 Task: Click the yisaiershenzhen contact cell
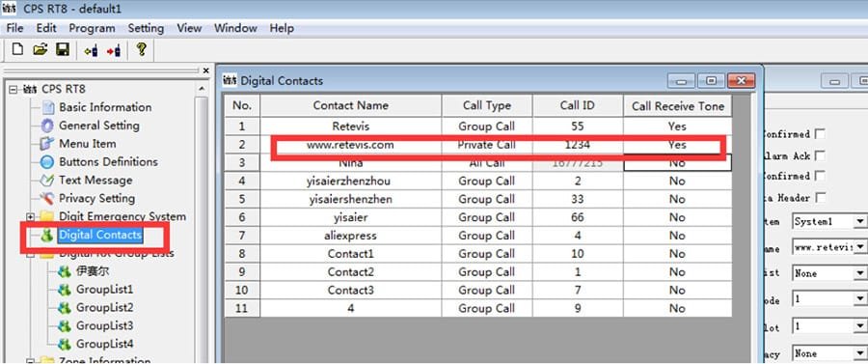click(351, 200)
